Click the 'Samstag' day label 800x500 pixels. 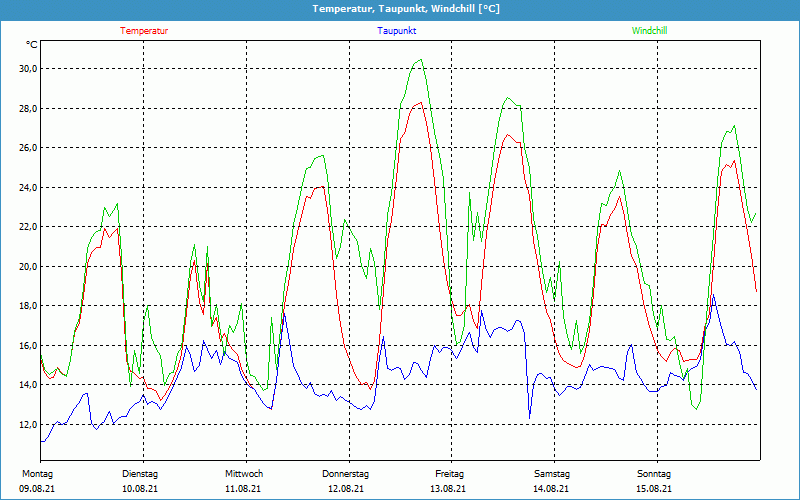pyautogui.click(x=552, y=474)
